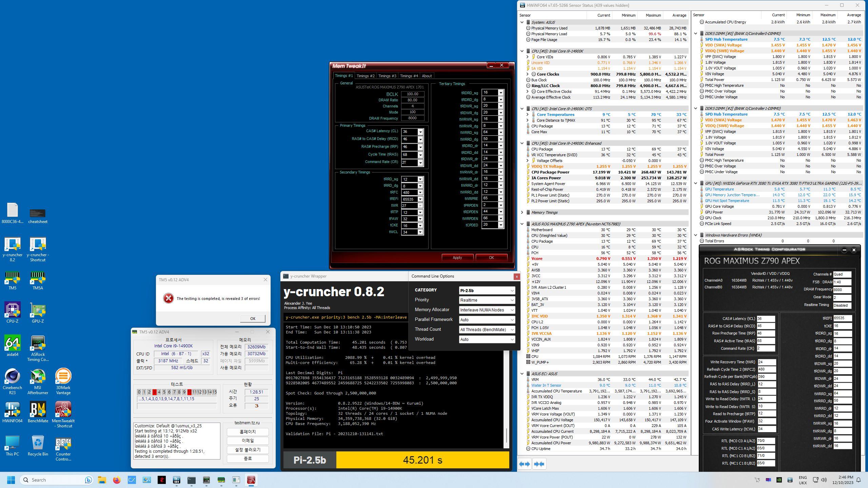
Task: Click Apply in MemTweakIt
Action: (457, 258)
